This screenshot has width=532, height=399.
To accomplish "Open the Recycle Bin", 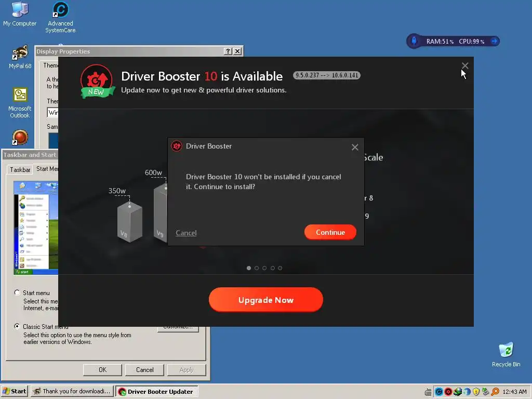I will click(x=506, y=355).
